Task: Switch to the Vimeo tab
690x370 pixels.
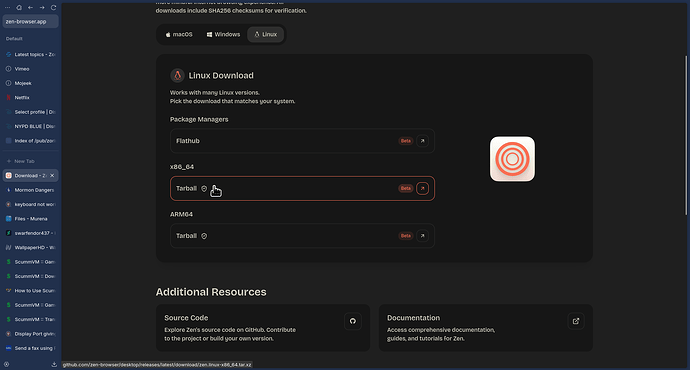Action: 30,69
